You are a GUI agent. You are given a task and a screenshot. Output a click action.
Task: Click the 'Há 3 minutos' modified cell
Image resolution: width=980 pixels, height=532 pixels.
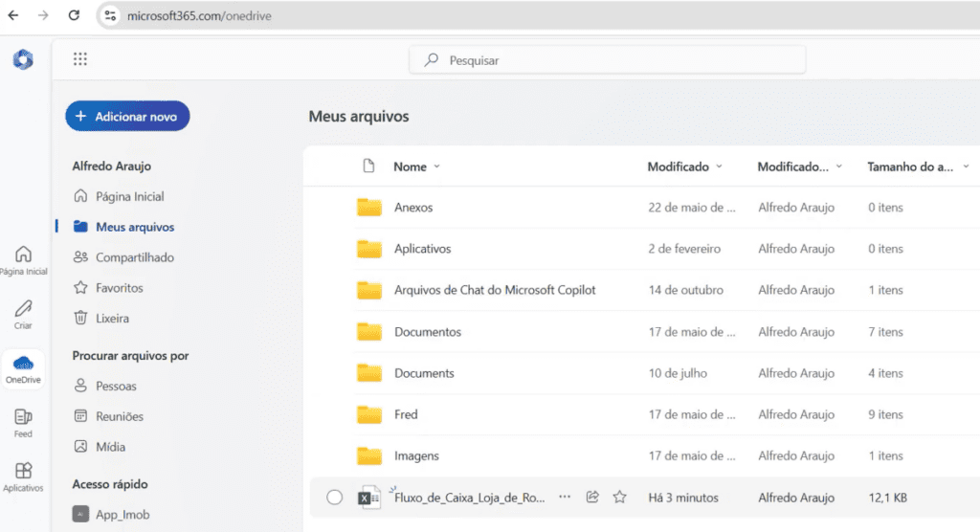[x=683, y=498]
